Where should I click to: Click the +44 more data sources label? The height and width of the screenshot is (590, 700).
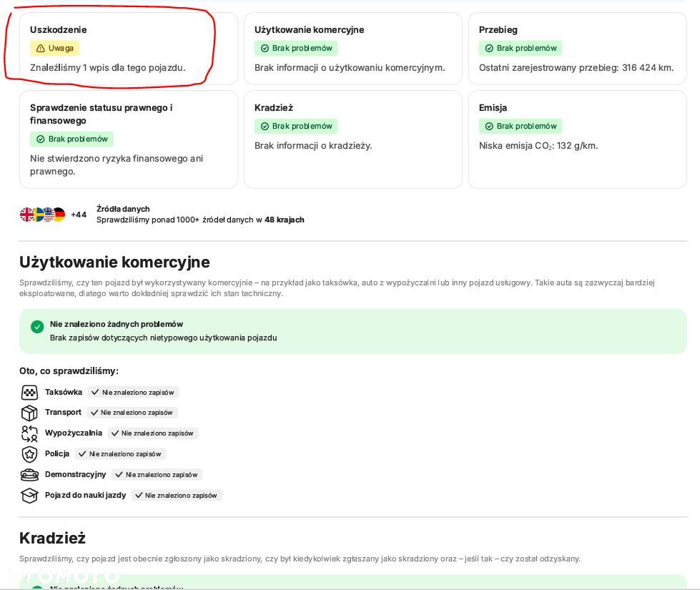coord(79,215)
